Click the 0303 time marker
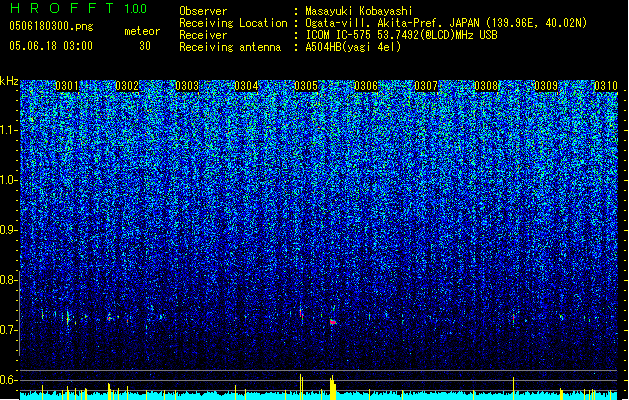This screenshot has height=400, width=629. coord(187,86)
